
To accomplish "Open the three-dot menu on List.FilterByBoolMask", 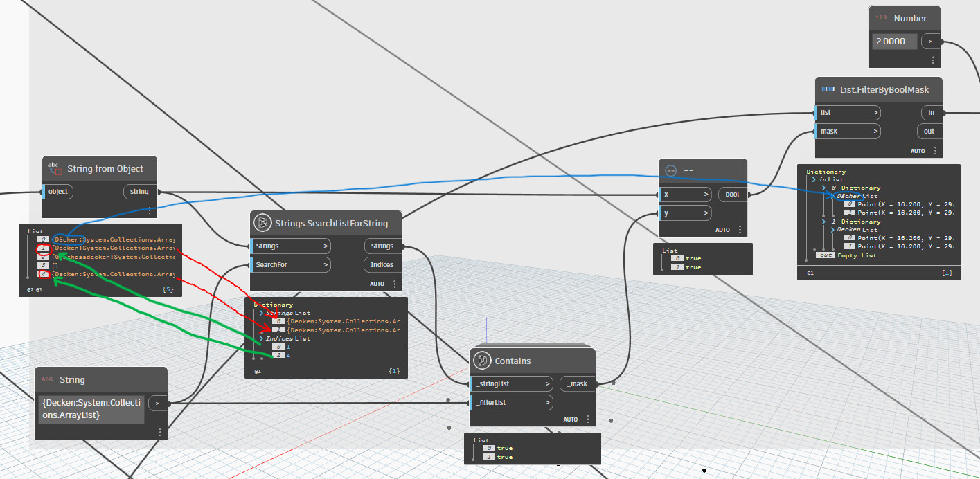I will click(935, 150).
